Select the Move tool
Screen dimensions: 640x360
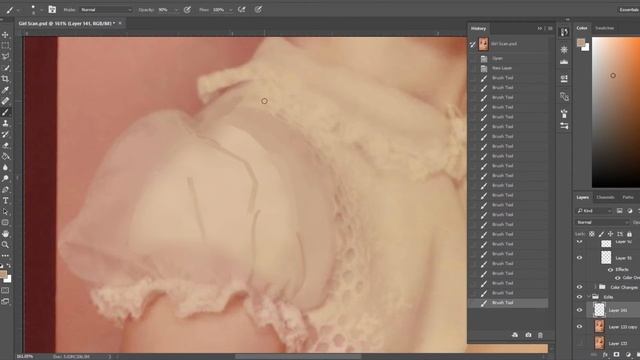5,35
